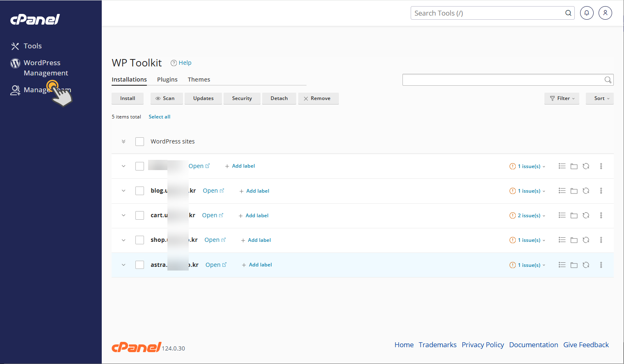
Task: Open the Documentation footer link
Action: pyautogui.click(x=533, y=345)
